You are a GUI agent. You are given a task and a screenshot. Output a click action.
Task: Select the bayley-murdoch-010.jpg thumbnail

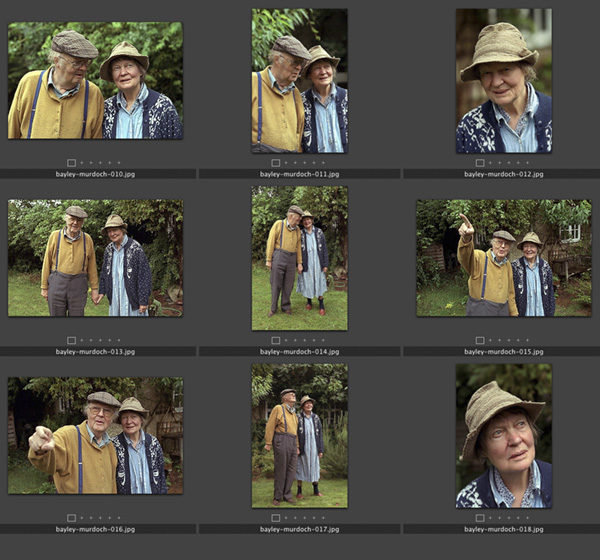(95, 81)
